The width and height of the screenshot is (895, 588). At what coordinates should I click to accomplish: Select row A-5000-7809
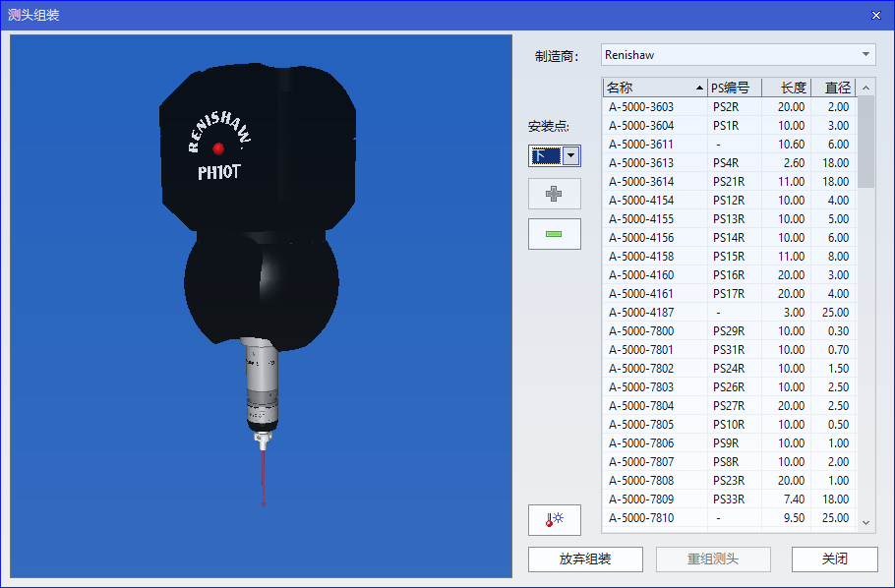click(x=730, y=500)
